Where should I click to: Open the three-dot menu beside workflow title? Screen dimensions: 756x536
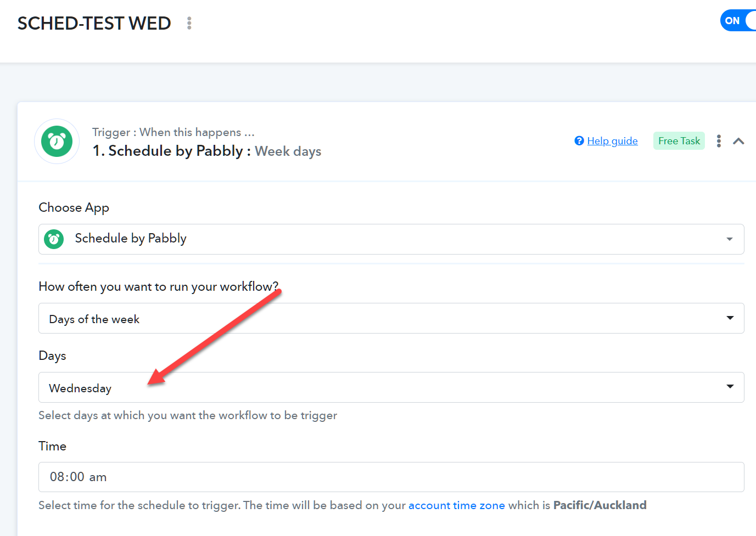(x=189, y=23)
